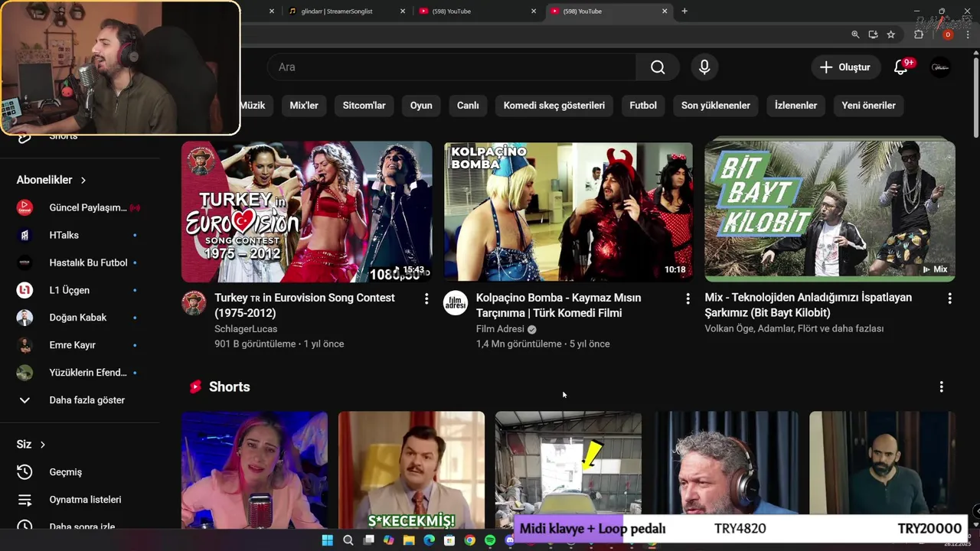Image resolution: width=980 pixels, height=551 pixels.
Task: Open Windows taskbar search
Action: pyautogui.click(x=348, y=540)
